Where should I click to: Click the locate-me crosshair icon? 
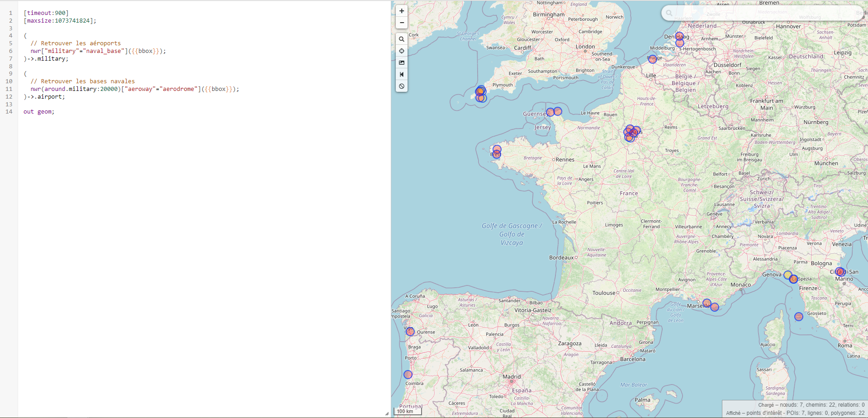click(x=402, y=51)
